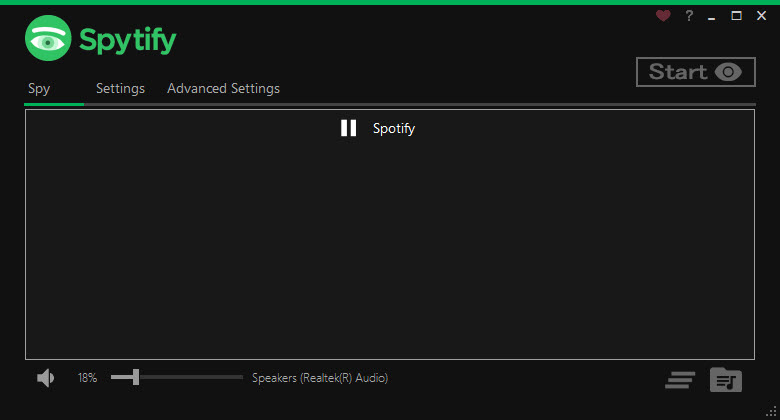Click the heart donate icon
The height and width of the screenshot is (420, 780).
pyautogui.click(x=663, y=16)
